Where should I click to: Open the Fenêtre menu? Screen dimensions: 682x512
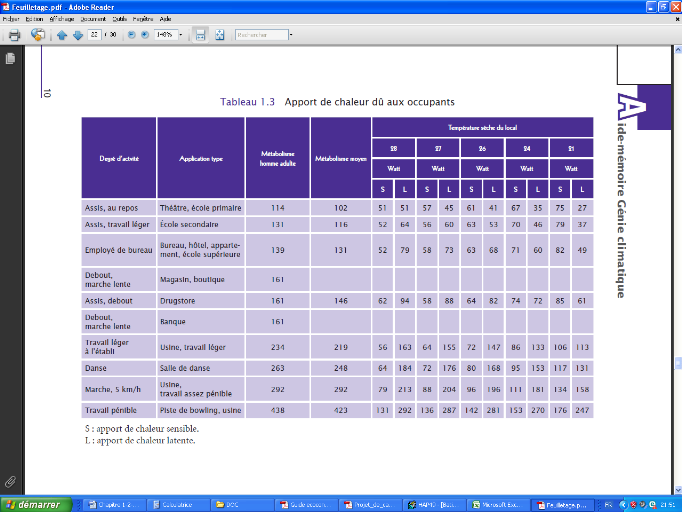coord(143,19)
